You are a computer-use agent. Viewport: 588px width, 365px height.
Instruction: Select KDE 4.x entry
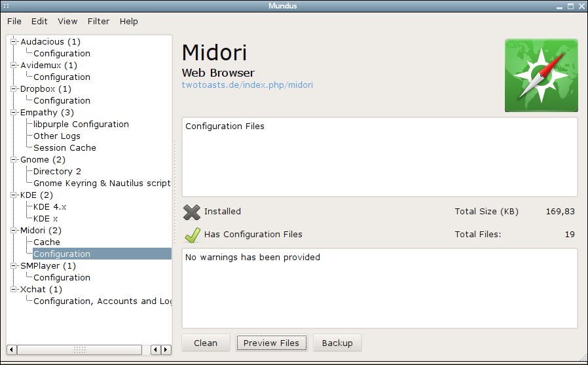tap(50, 206)
